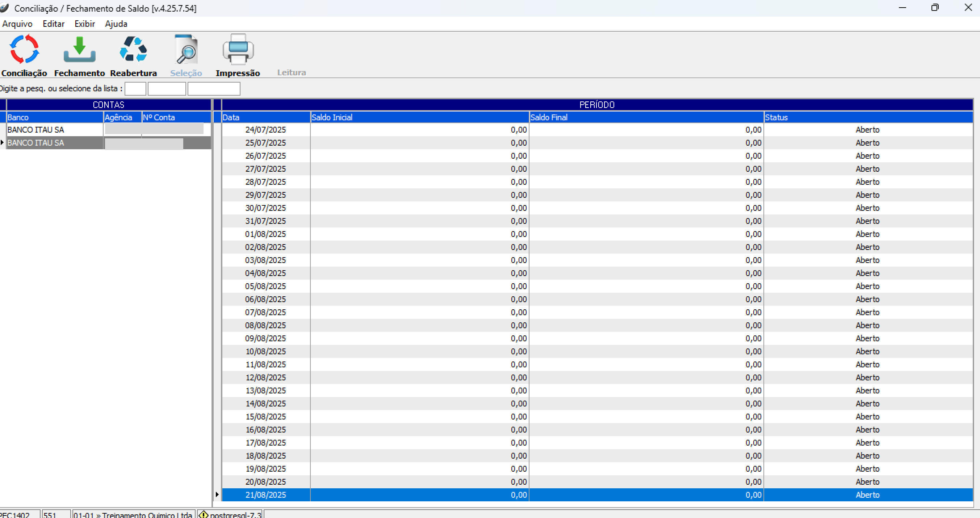This screenshot has width=980, height=518.
Task: Sort by Saldo Inicial column header
Action: 419,117
